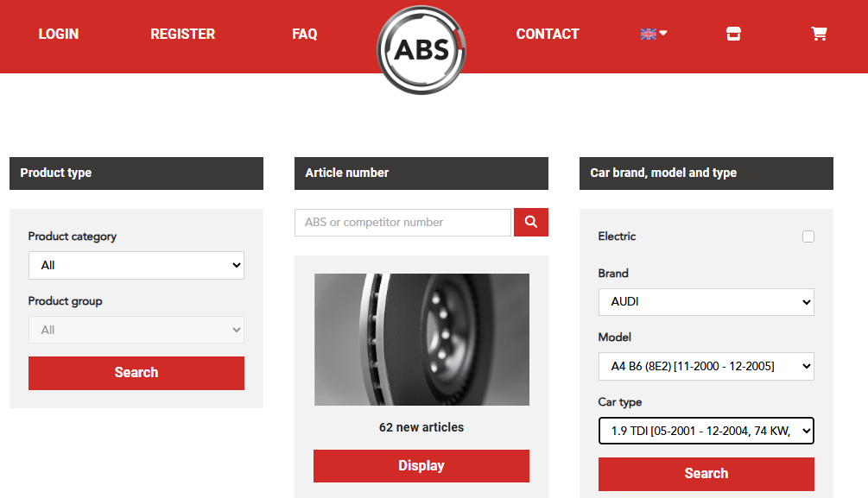Open the CONTACT page
Image resolution: width=868 pixels, height=498 pixels.
(548, 34)
